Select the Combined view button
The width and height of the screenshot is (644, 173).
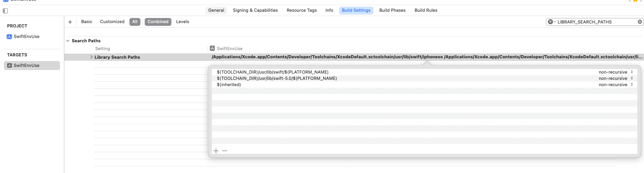(x=158, y=22)
